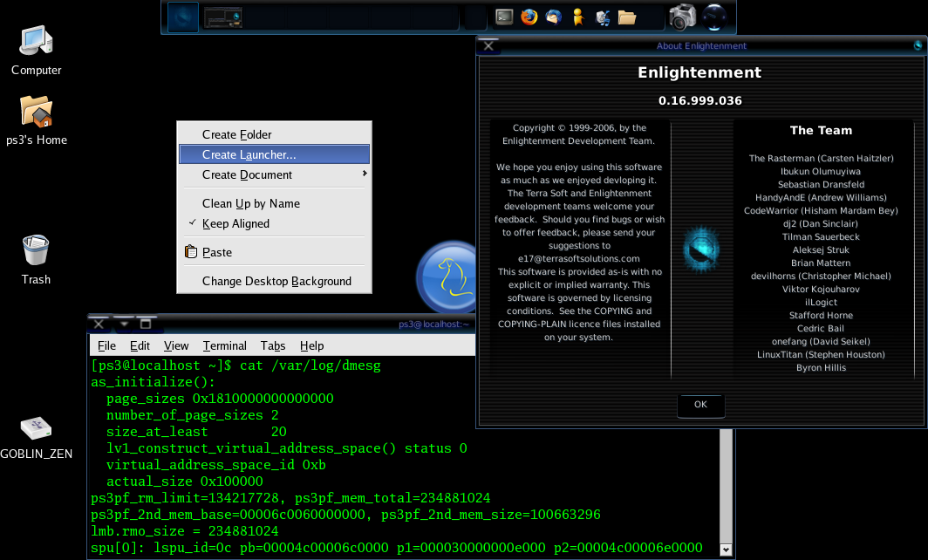
Task: Launch Firefox from the top shelf
Action: click(x=529, y=17)
